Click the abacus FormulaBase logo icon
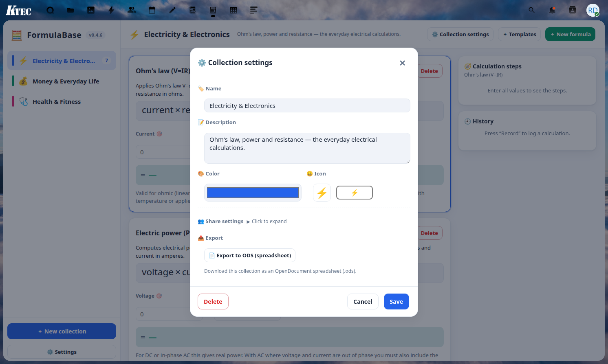 click(x=17, y=35)
